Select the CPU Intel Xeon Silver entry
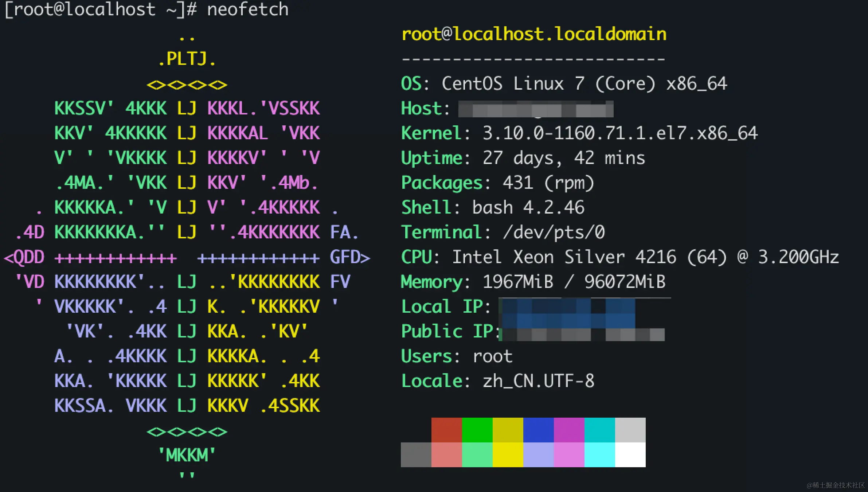This screenshot has width=868, height=492. click(x=619, y=257)
